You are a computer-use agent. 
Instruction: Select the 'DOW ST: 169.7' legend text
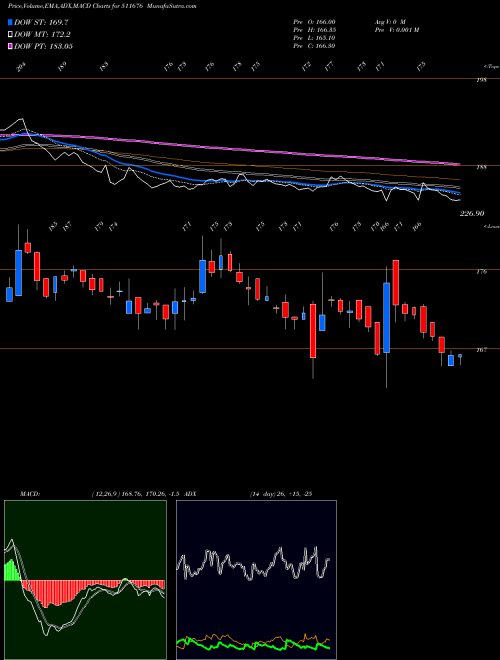(42, 22)
